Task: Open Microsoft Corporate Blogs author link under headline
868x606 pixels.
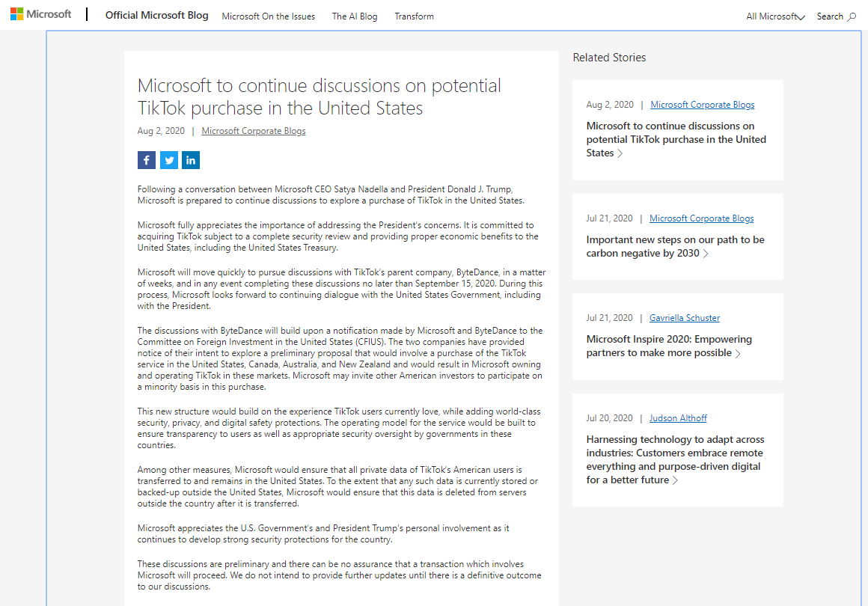Action: (x=254, y=131)
